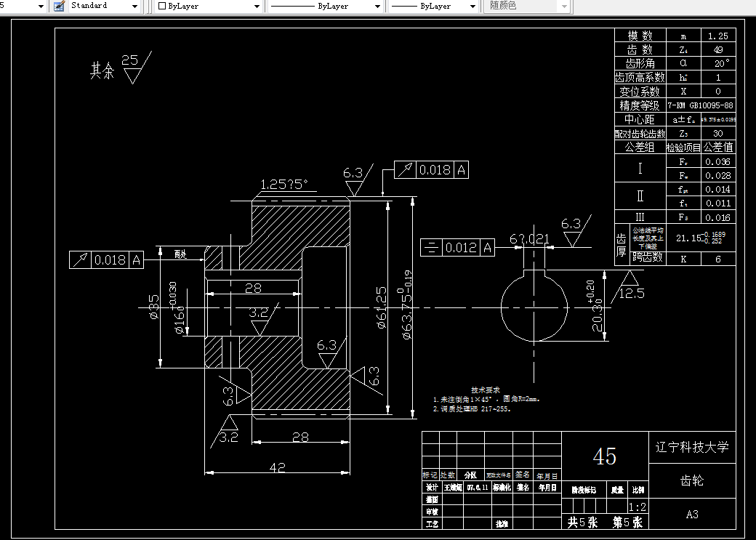
Task: Select the 齿数 value 49 cell
Action: (718, 49)
